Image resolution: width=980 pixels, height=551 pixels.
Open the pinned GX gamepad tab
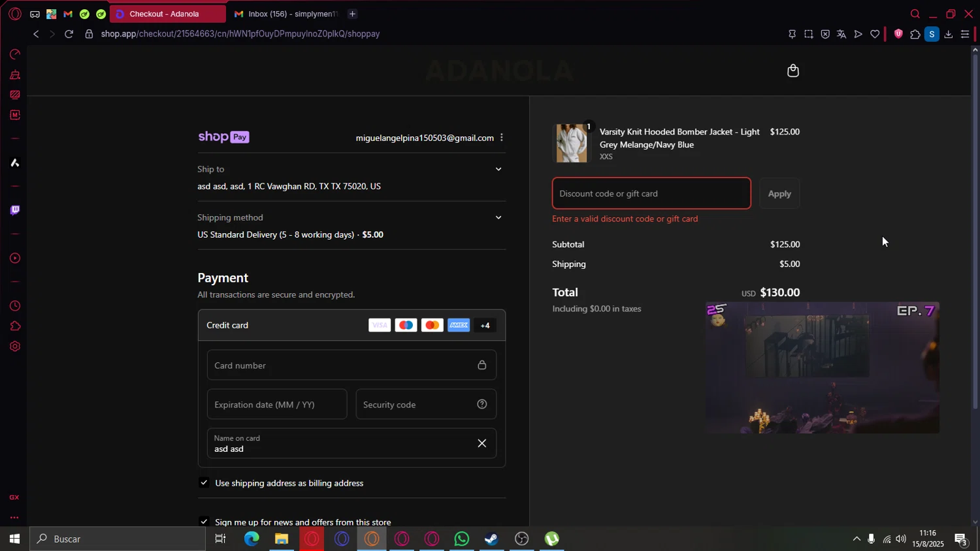pyautogui.click(x=35, y=14)
